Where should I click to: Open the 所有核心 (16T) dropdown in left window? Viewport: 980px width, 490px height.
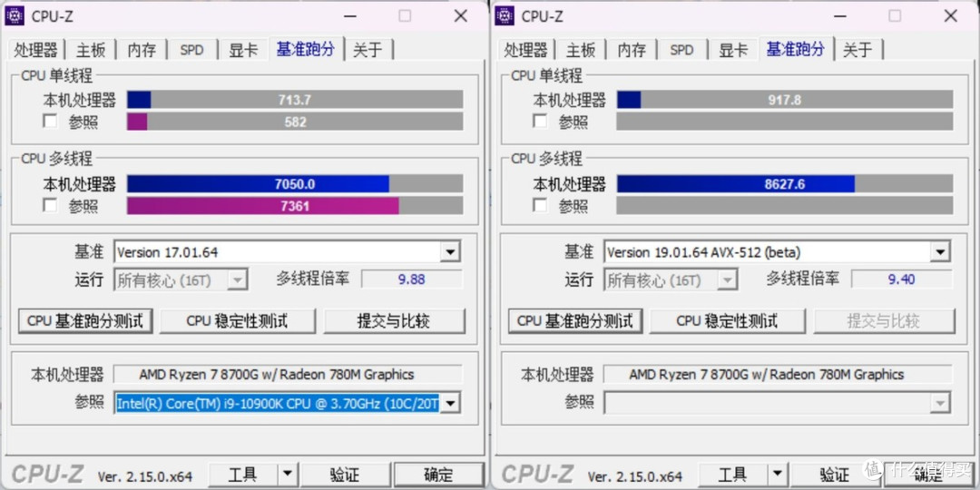[x=237, y=280]
